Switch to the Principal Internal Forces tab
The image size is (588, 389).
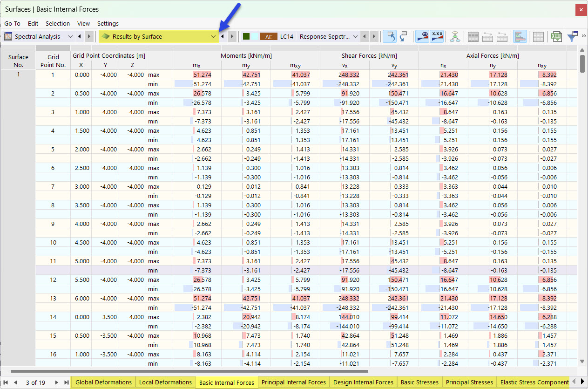[294, 382]
